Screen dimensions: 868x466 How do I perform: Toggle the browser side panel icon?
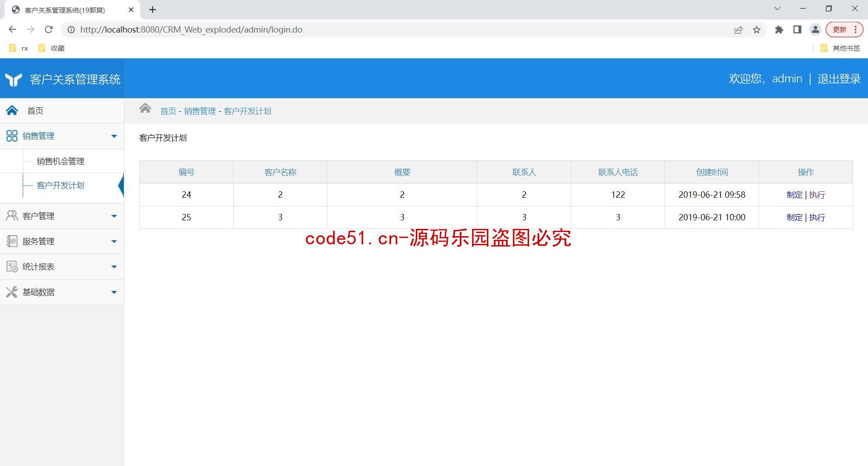pos(797,29)
